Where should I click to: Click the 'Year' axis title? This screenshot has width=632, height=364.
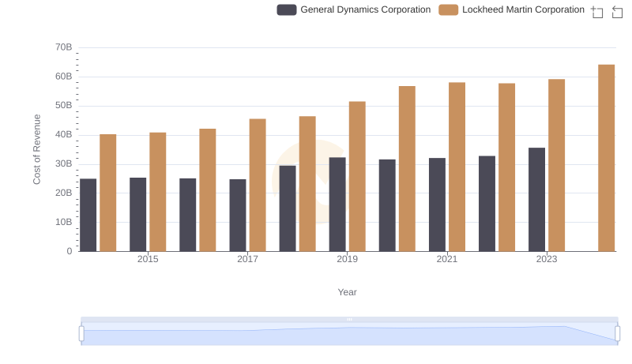point(347,292)
